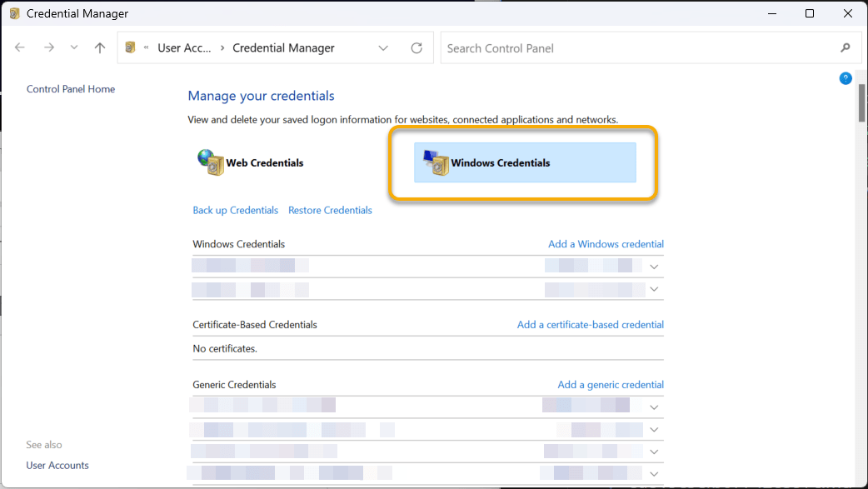Refresh the Credential Manager page
This screenshot has height=489, width=868.
click(417, 48)
